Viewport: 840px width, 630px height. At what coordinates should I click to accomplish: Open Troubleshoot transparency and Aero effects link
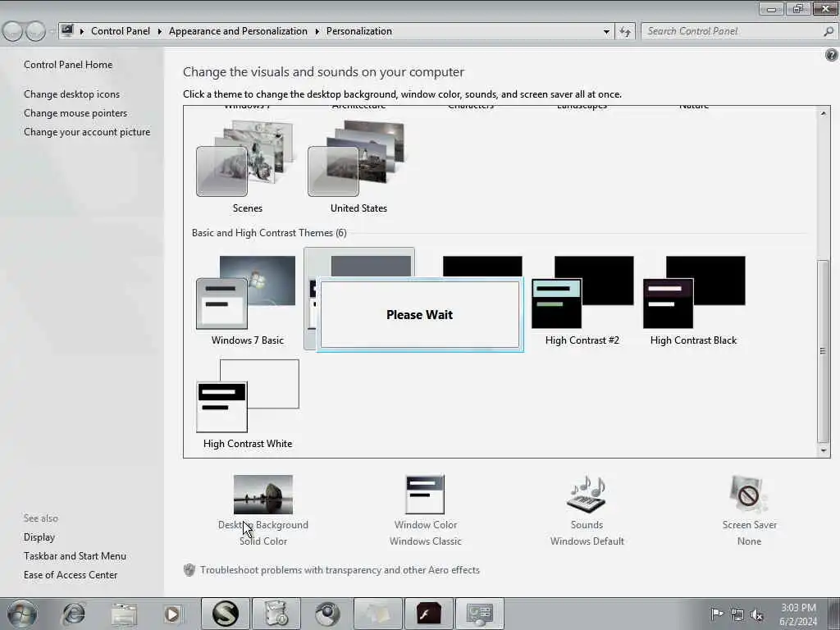(340, 570)
